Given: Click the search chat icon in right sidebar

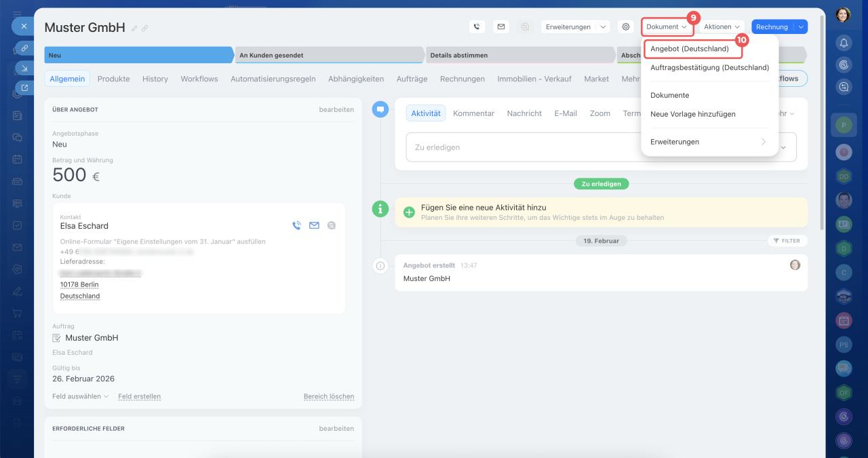Looking at the screenshot, I should [844, 87].
